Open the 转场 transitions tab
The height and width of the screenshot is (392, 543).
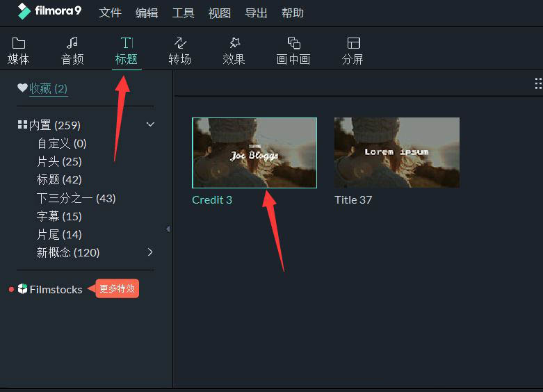(180, 51)
